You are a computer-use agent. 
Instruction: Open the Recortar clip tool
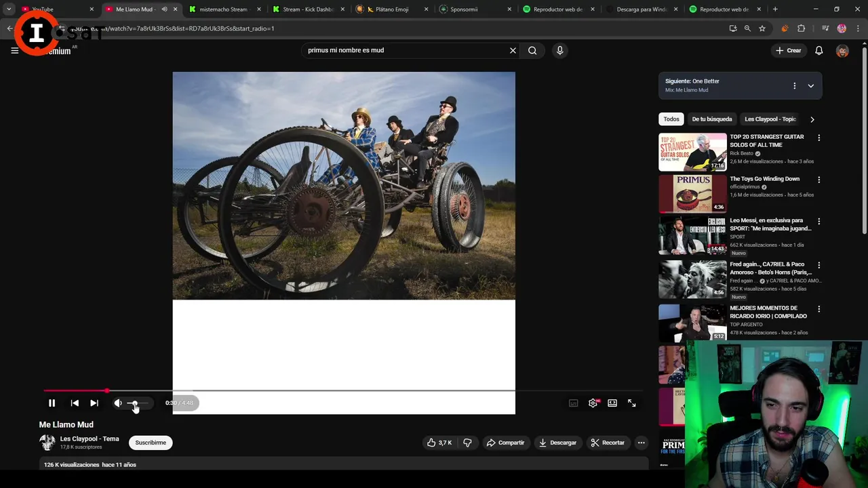pos(608,443)
